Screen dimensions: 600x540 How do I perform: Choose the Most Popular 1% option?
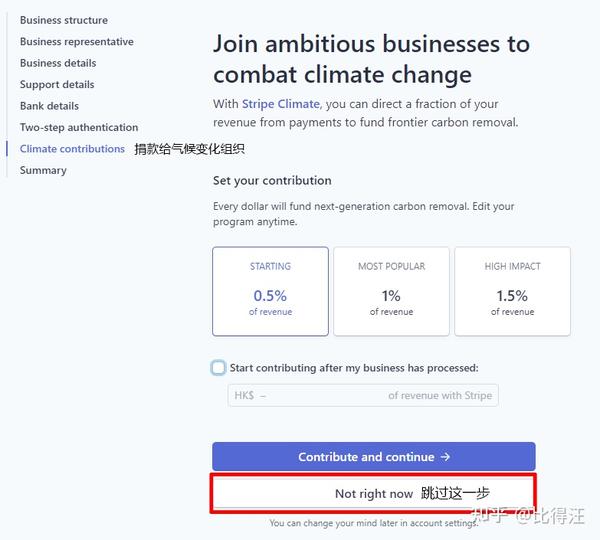(x=391, y=291)
